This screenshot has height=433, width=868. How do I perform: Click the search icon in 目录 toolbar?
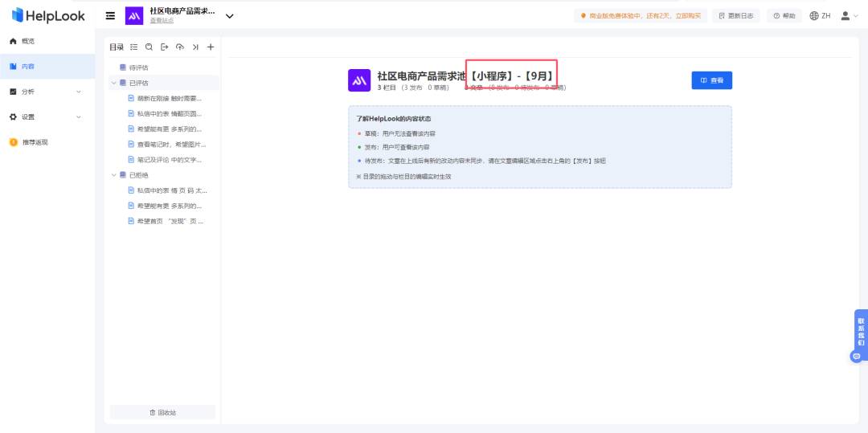(149, 47)
